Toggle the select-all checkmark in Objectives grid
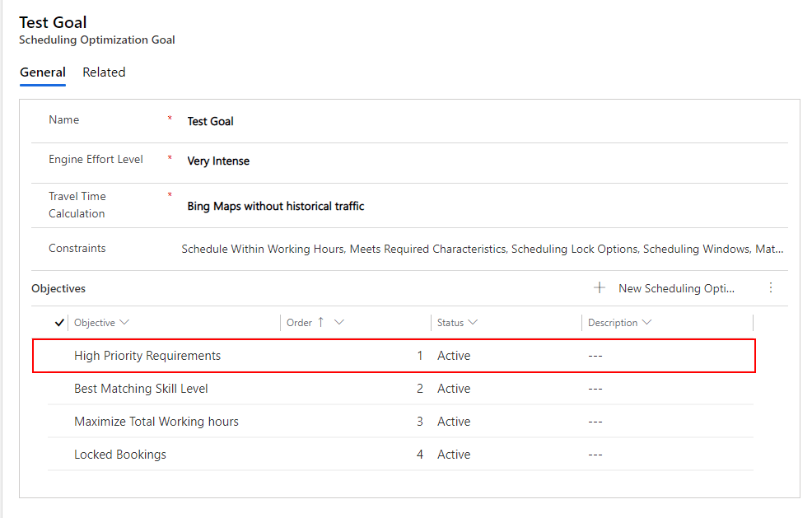 (x=58, y=323)
